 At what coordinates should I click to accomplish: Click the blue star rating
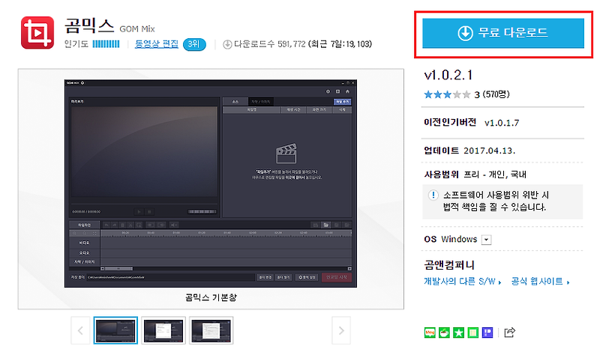447,94
